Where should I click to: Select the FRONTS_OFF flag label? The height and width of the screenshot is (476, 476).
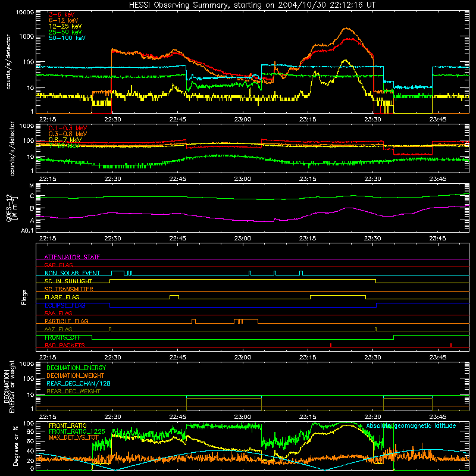tap(62, 337)
